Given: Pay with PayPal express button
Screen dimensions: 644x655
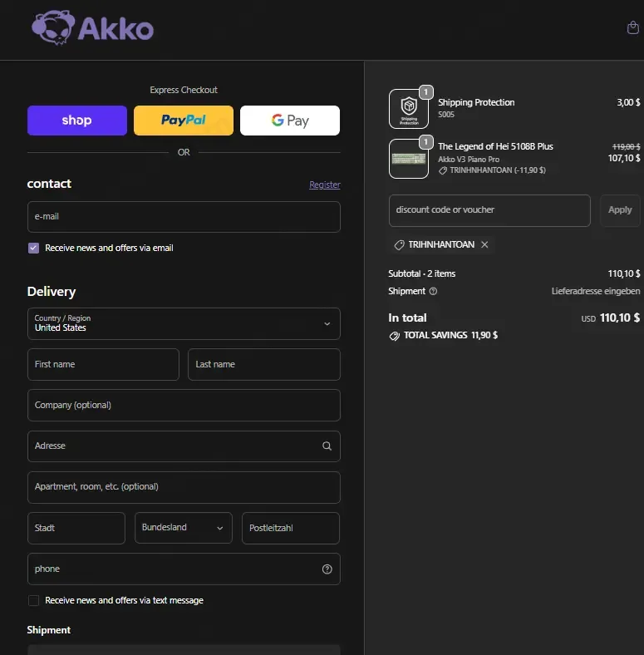Looking at the screenshot, I should click(184, 121).
